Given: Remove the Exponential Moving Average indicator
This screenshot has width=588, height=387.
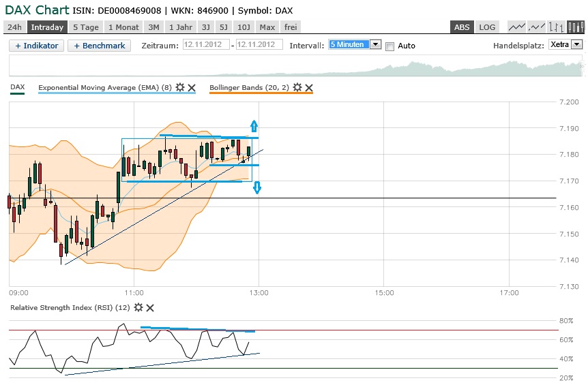Looking at the screenshot, I should coord(192,88).
